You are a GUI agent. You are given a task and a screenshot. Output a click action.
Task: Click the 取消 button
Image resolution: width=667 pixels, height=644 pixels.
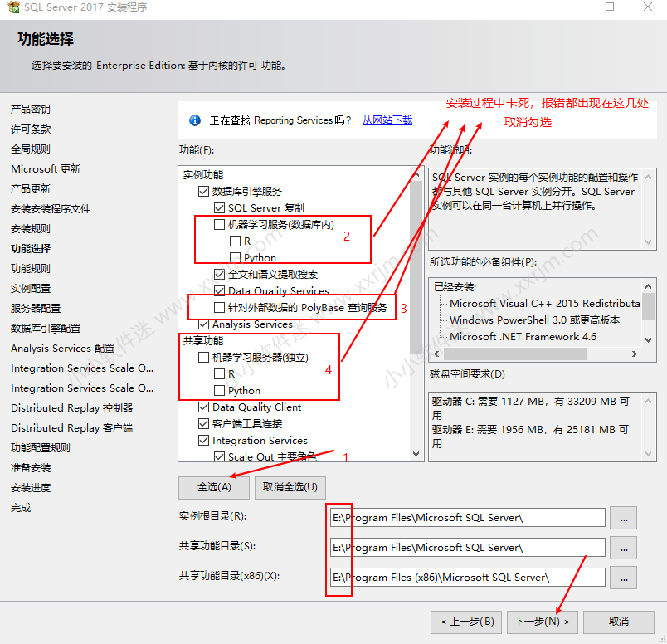[619, 622]
